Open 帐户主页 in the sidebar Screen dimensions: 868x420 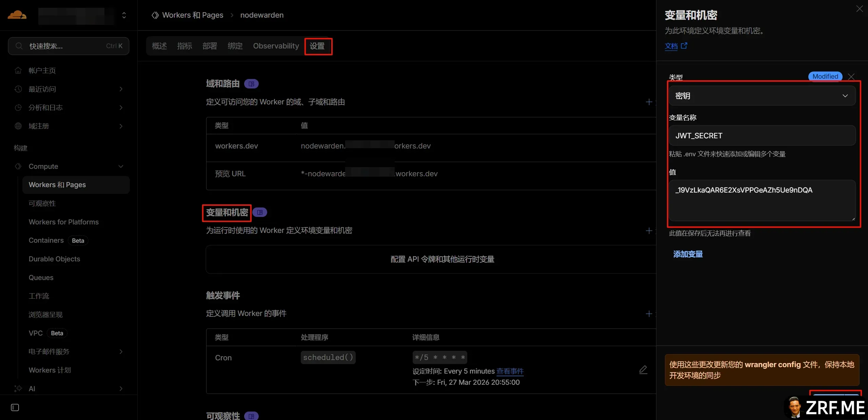[42, 71]
